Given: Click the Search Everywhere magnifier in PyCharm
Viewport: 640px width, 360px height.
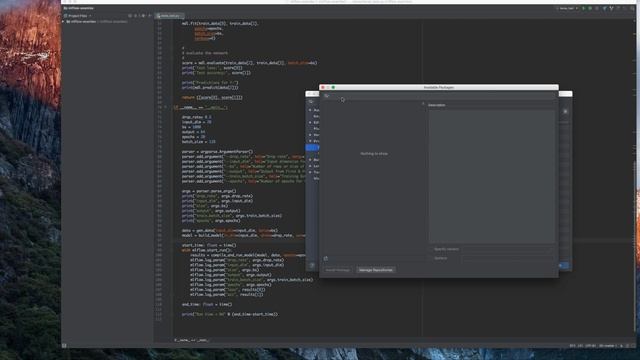Looking at the screenshot, I should 632,8.
